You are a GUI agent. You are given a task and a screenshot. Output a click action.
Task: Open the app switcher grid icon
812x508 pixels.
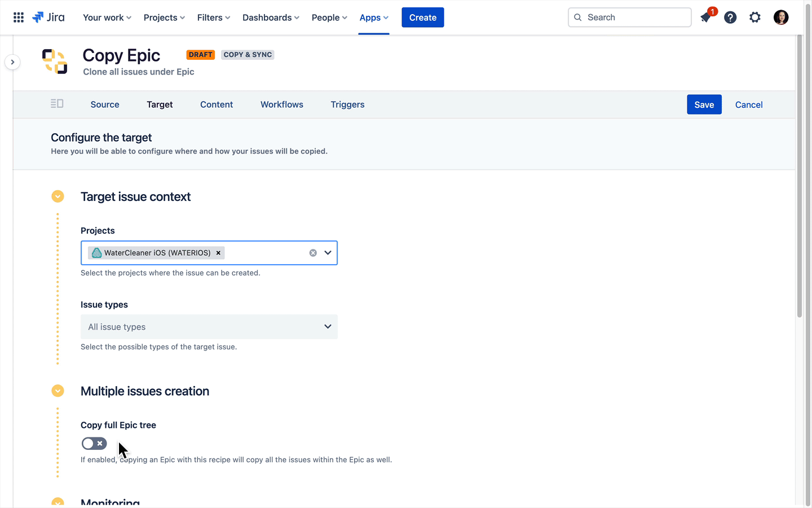point(18,17)
